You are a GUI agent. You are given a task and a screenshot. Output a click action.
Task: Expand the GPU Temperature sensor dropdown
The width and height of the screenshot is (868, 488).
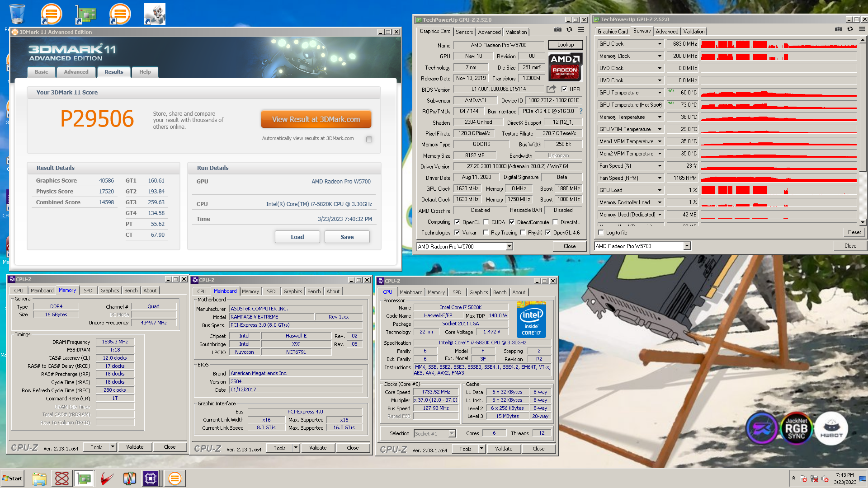(x=660, y=93)
